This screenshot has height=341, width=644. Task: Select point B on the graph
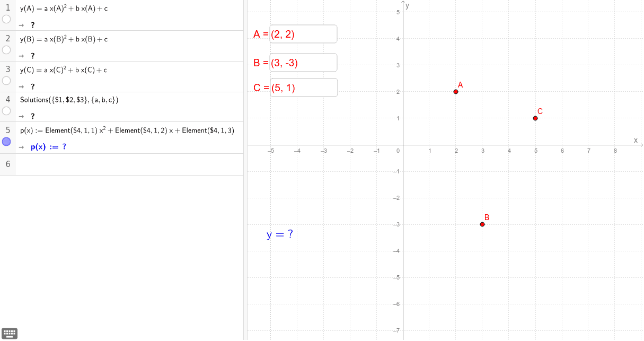pyautogui.click(x=482, y=224)
